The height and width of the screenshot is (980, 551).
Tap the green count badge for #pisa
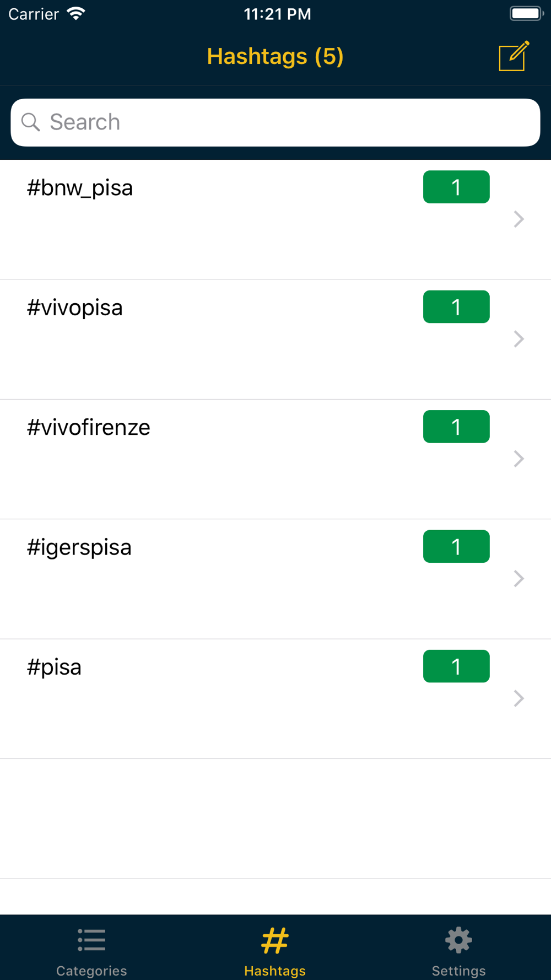click(x=456, y=666)
